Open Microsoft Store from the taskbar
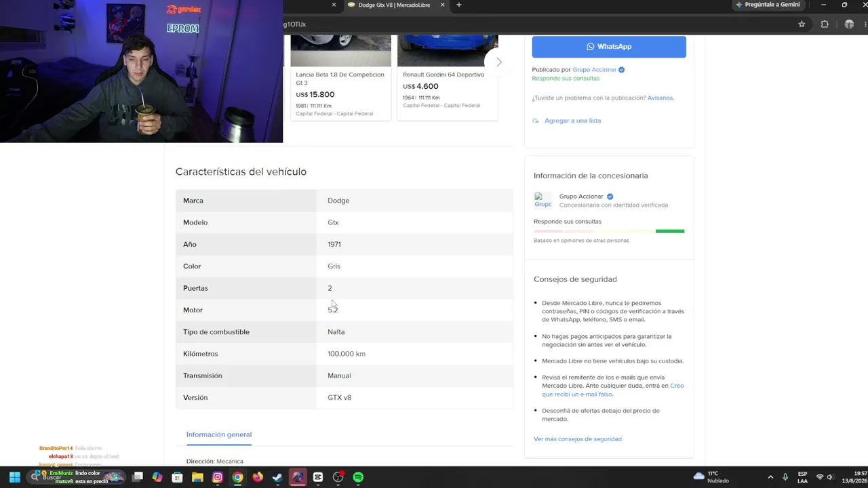This screenshot has height=488, width=868. 177,477
